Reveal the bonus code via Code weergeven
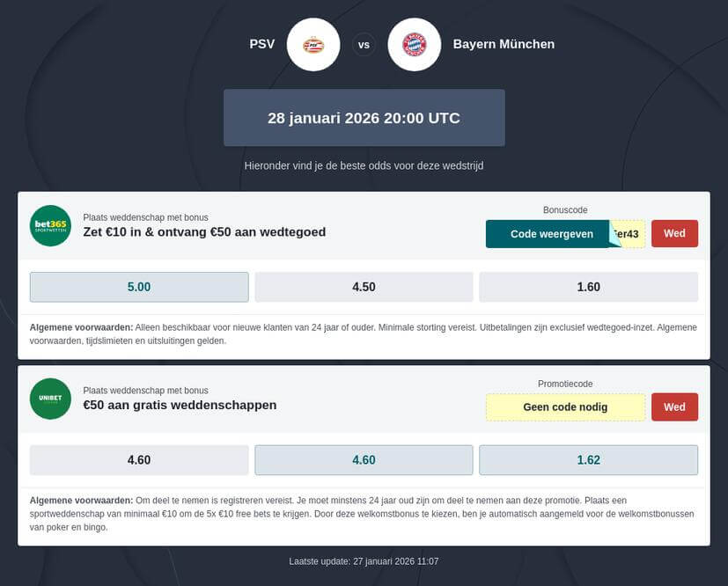The width and height of the screenshot is (728, 586). coord(546,233)
